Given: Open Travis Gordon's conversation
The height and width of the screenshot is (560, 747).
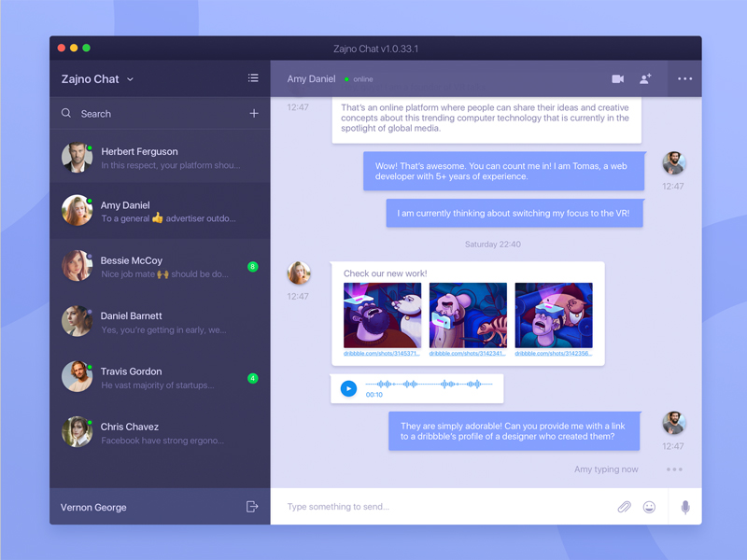Looking at the screenshot, I should pyautogui.click(x=160, y=378).
